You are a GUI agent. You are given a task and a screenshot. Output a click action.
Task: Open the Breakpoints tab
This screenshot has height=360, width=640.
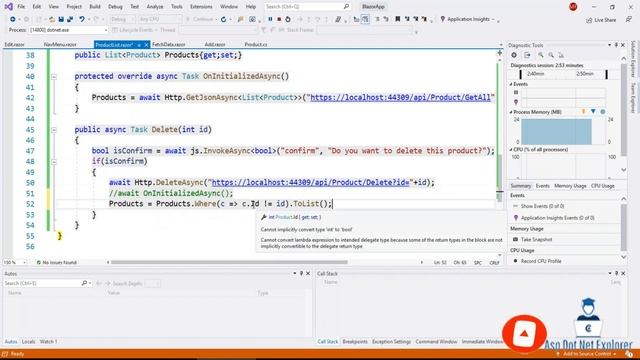point(355,342)
